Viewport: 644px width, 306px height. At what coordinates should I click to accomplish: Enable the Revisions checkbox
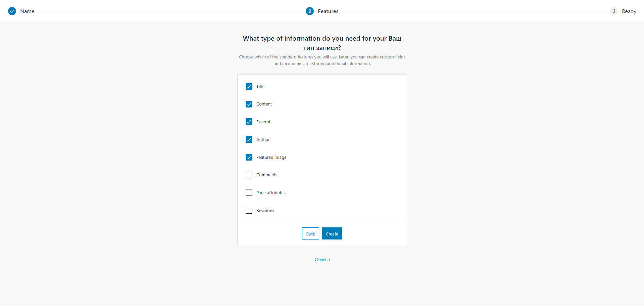[249, 210]
